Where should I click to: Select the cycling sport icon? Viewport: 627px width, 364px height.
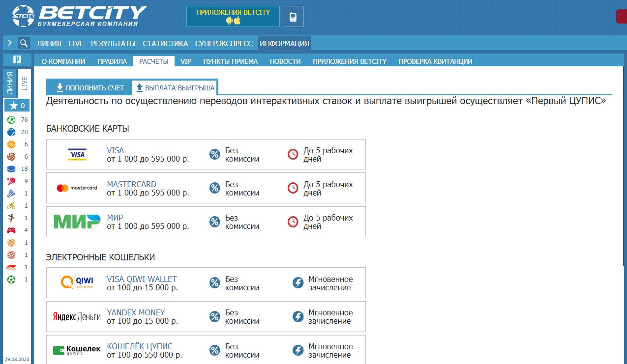click(11, 206)
